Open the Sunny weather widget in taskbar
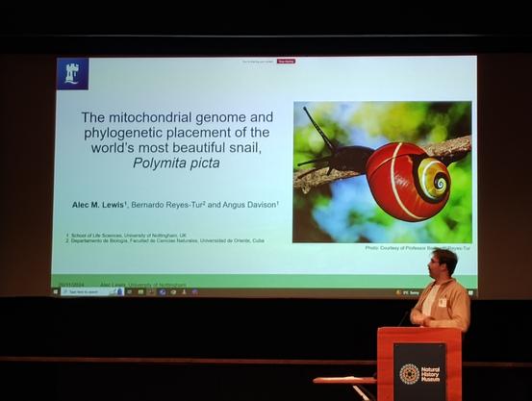Image resolution: width=532 pixels, height=401 pixels. (409, 292)
